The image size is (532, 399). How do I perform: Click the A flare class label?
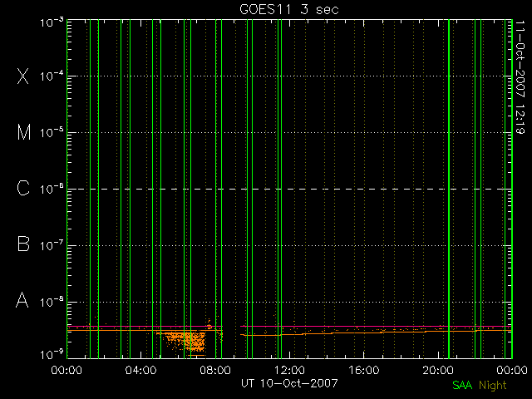pyautogui.click(x=22, y=300)
